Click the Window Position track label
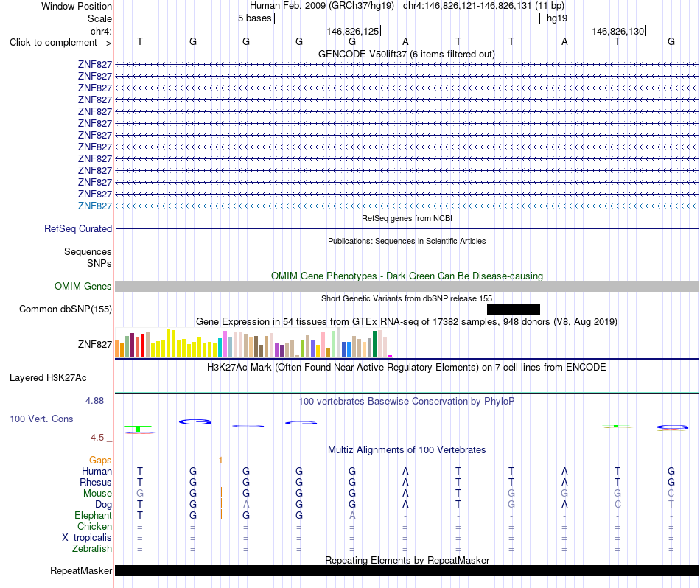The width and height of the screenshot is (700, 588). (x=77, y=6)
